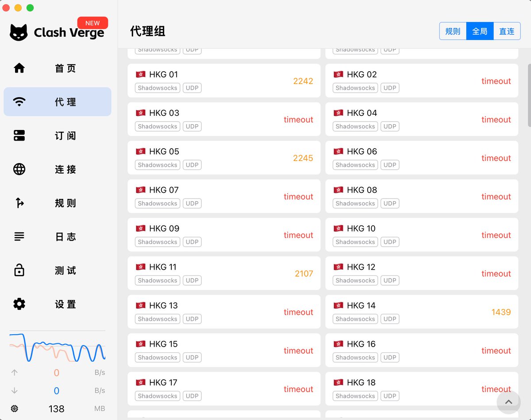The width and height of the screenshot is (531, 420).
Task: Click the download arrow icon
Action: click(14, 391)
